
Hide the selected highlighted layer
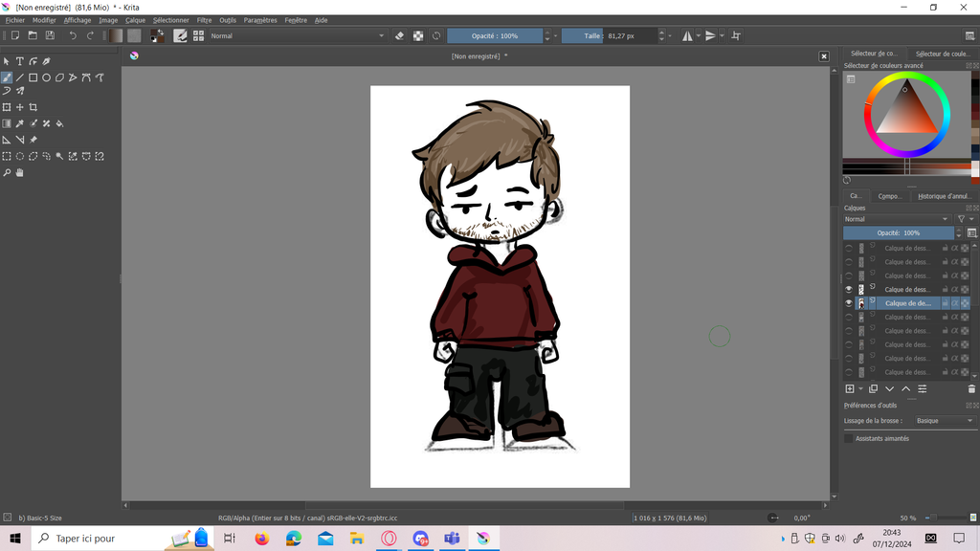click(848, 303)
